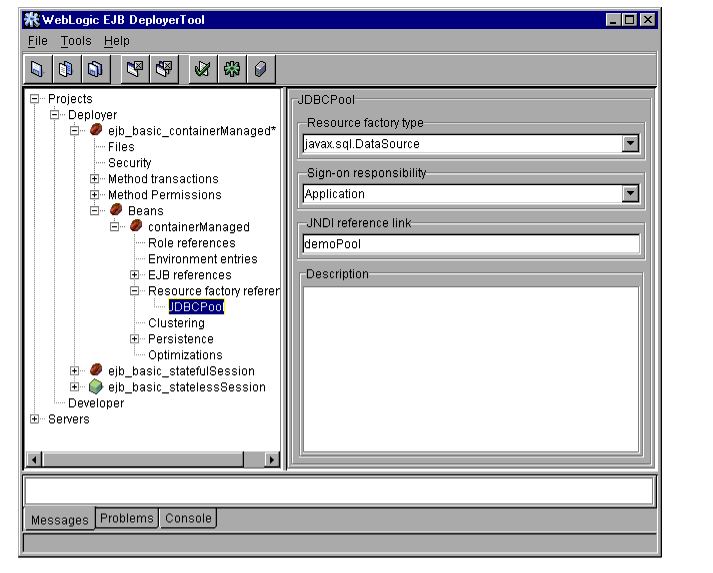Collapse the Beans tree node
Viewport: 713px width, 573px height.
pyautogui.click(x=94, y=211)
